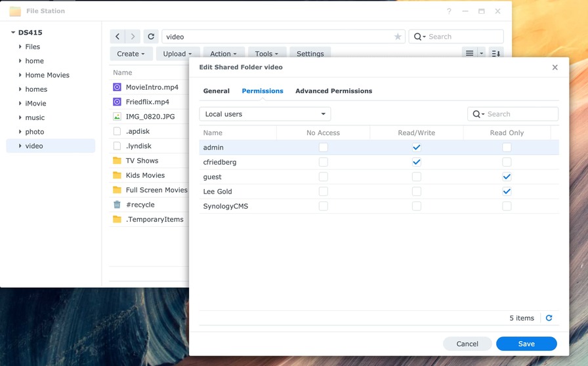This screenshot has width=588, height=366.
Task: Uncheck Read/Write for cfriedberg
Action: pyautogui.click(x=416, y=162)
